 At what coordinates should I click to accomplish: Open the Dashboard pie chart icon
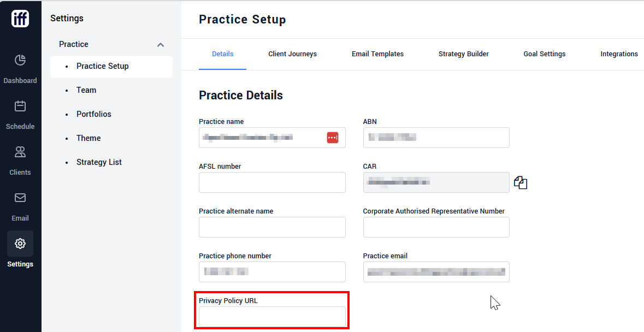point(20,60)
